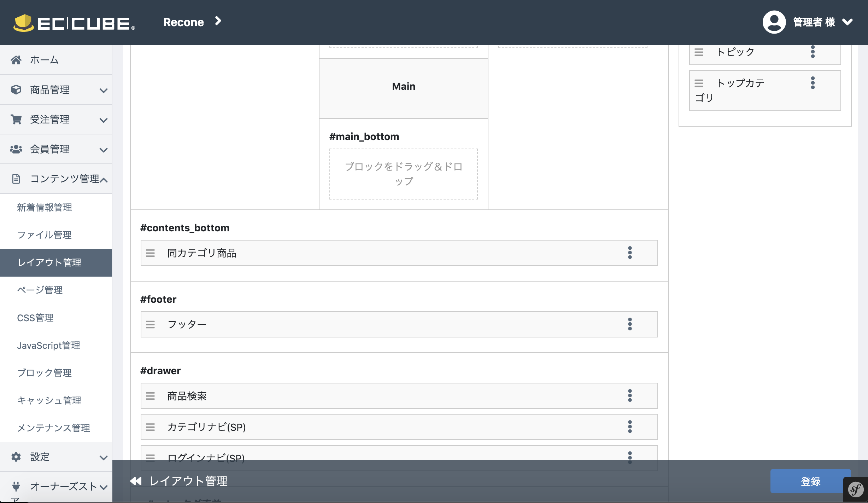The image size is (868, 503).
Task: Select the 同カテゴリ商品 block label
Action: point(202,253)
